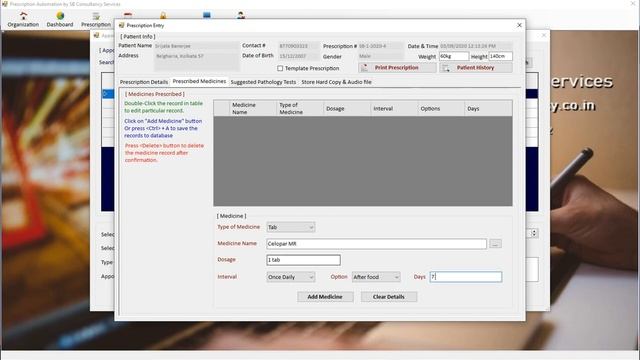Click the Date & Time field value
640x360 pixels.
pyautogui.click(x=476, y=46)
